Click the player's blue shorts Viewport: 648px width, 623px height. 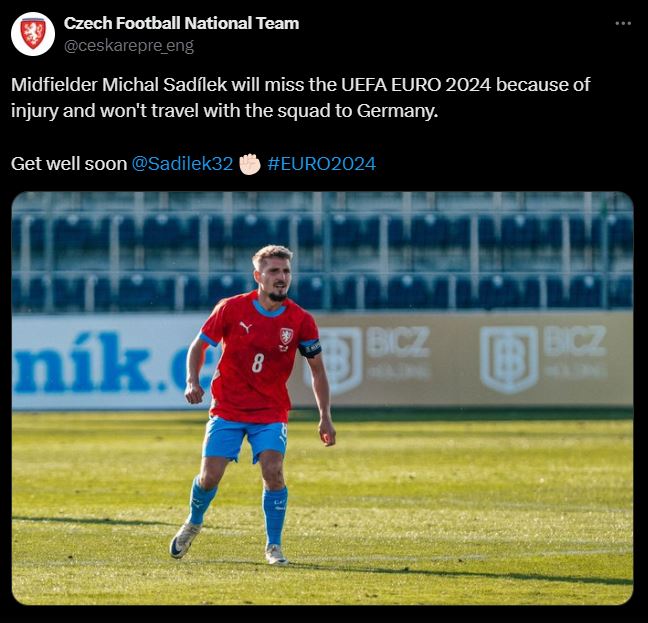[245, 440]
